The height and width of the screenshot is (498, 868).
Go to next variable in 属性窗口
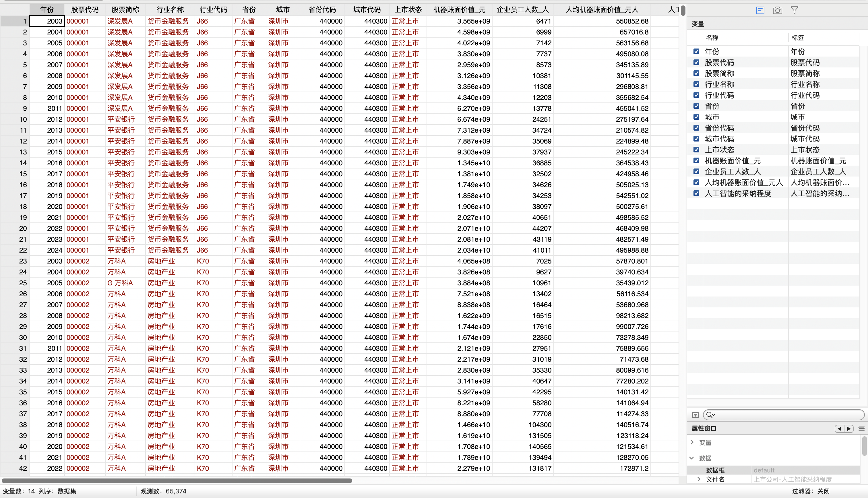(849, 429)
